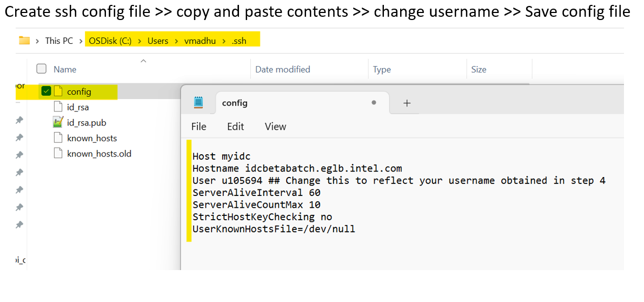Open the config file's document icon

point(58,91)
